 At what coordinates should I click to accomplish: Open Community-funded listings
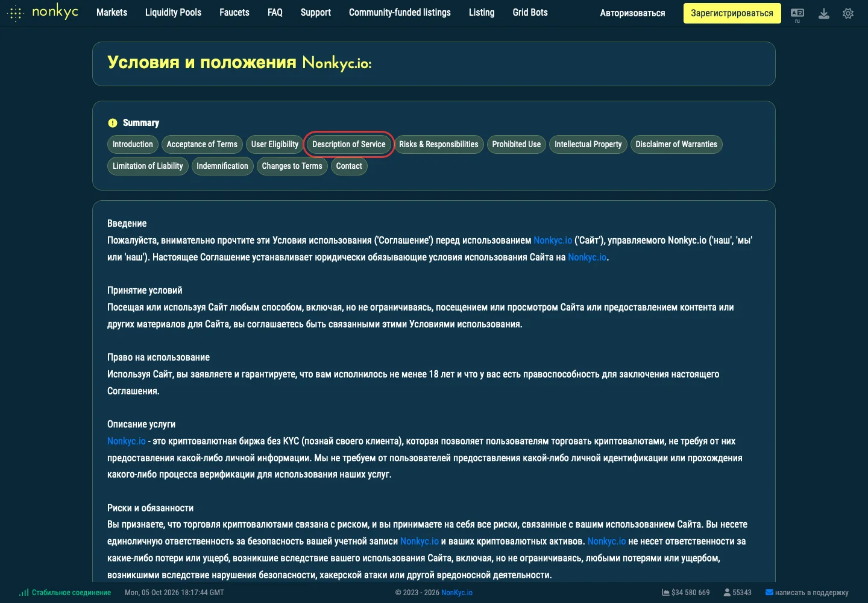[x=400, y=13]
